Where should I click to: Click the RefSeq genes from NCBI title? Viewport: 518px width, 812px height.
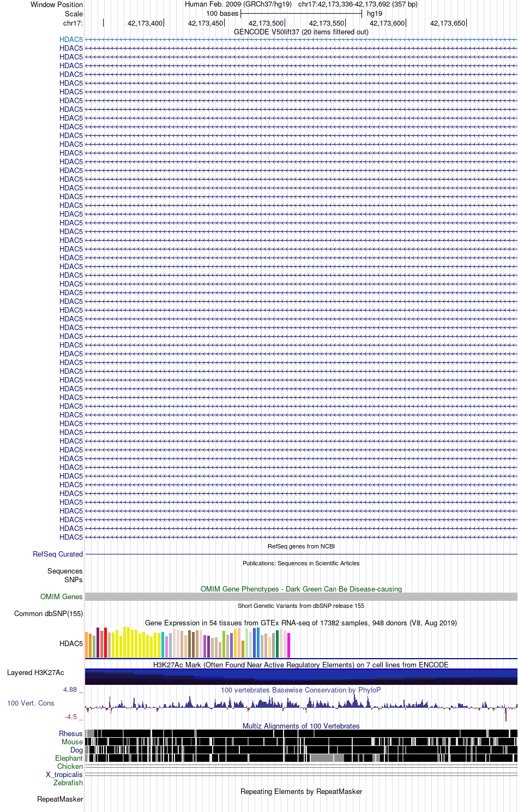[x=301, y=546]
